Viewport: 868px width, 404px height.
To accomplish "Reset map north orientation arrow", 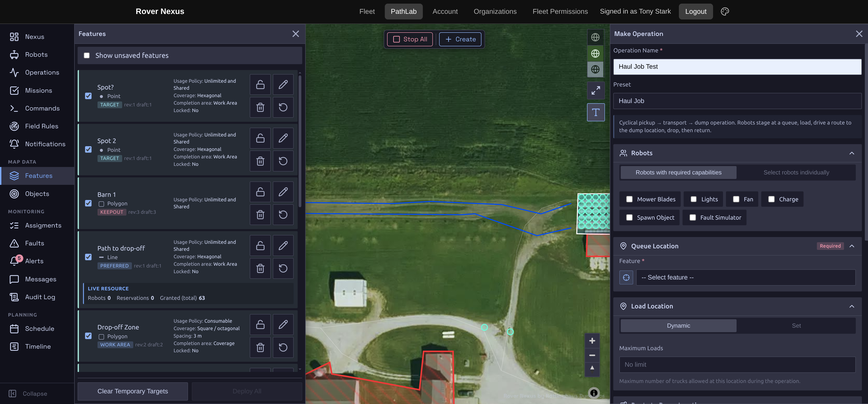I will click(x=592, y=368).
